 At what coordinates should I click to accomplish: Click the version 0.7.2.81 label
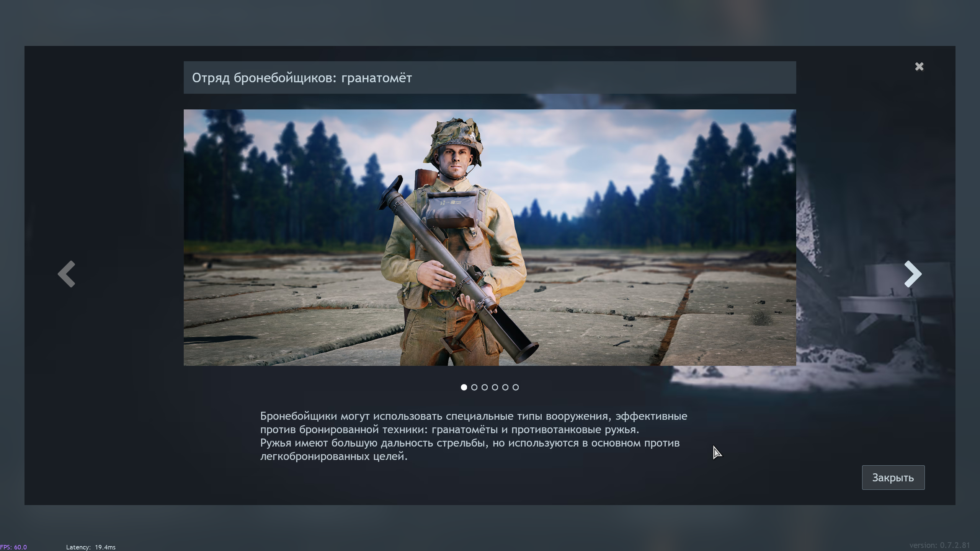pyautogui.click(x=939, y=545)
